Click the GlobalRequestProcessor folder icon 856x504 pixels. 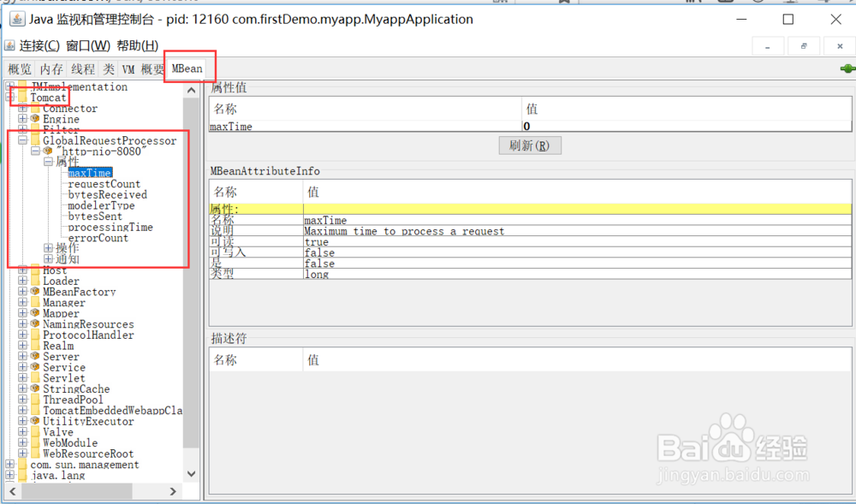pos(35,140)
